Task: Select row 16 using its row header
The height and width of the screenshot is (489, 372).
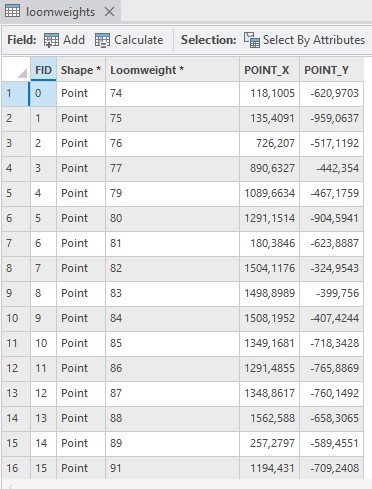Action: click(16, 468)
